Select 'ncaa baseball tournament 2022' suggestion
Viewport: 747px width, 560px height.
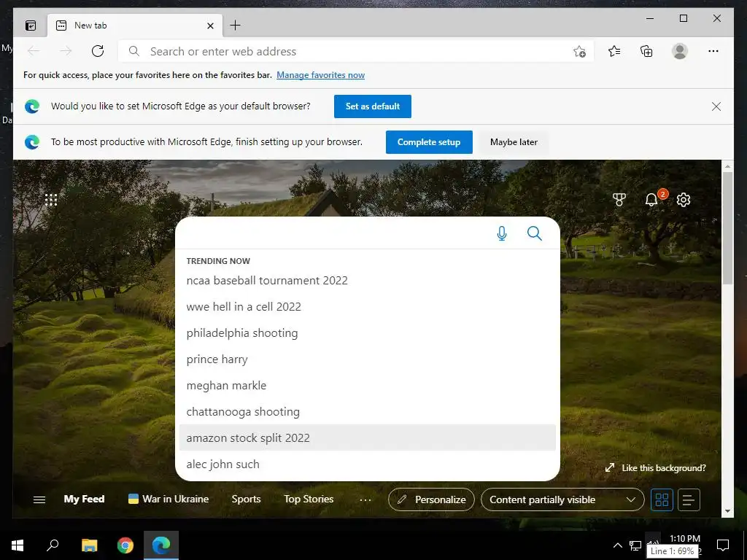click(368, 281)
